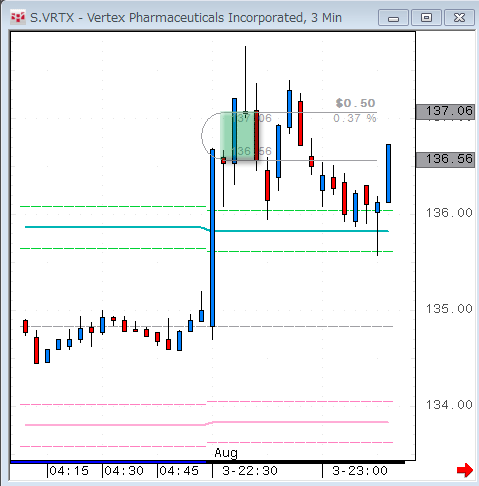Click the red scroll-right arrow
This screenshot has height=486, width=479.
(465, 470)
